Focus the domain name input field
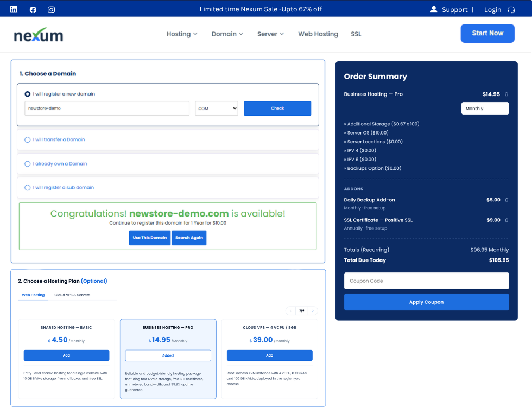 click(107, 109)
